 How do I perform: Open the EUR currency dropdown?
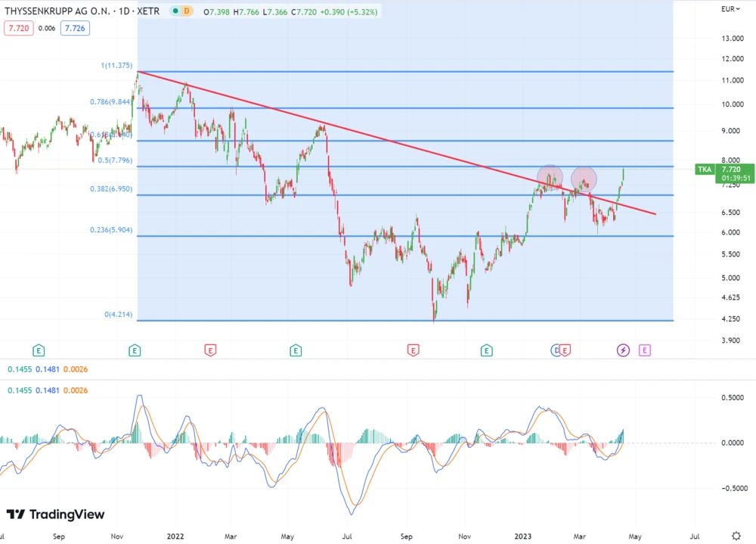coord(728,9)
